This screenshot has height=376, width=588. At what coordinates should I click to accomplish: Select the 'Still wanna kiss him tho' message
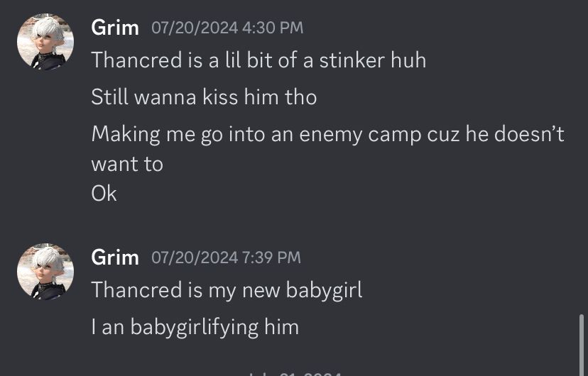pos(204,97)
